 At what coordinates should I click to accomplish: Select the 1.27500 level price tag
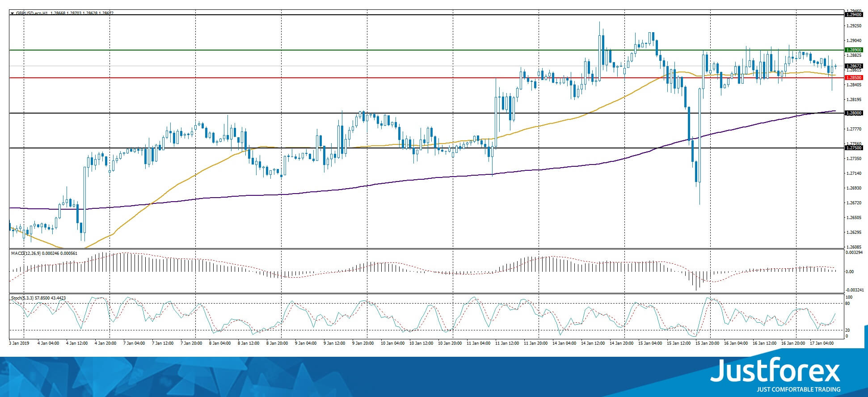853,148
